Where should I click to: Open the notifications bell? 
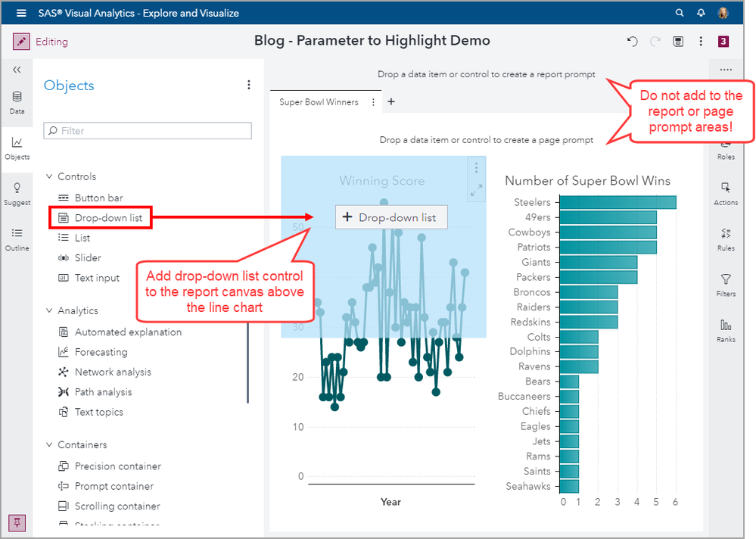702,13
